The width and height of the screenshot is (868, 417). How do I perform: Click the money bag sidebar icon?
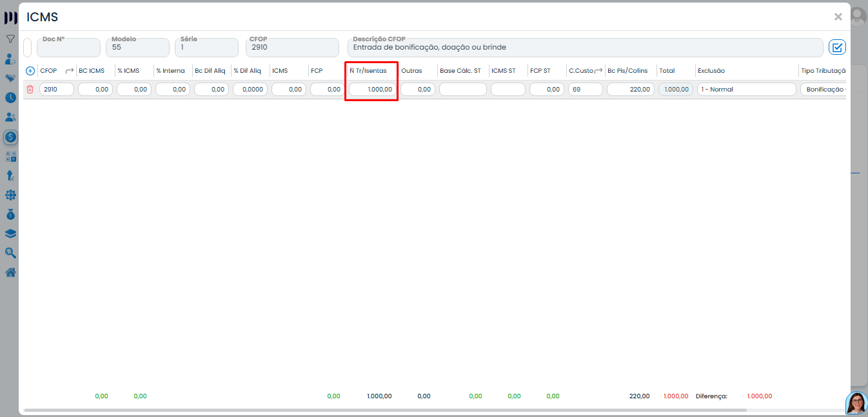coord(10,214)
